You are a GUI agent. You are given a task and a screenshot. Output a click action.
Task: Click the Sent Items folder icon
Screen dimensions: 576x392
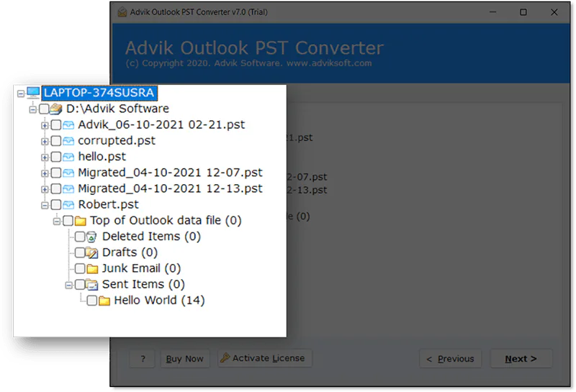click(92, 285)
